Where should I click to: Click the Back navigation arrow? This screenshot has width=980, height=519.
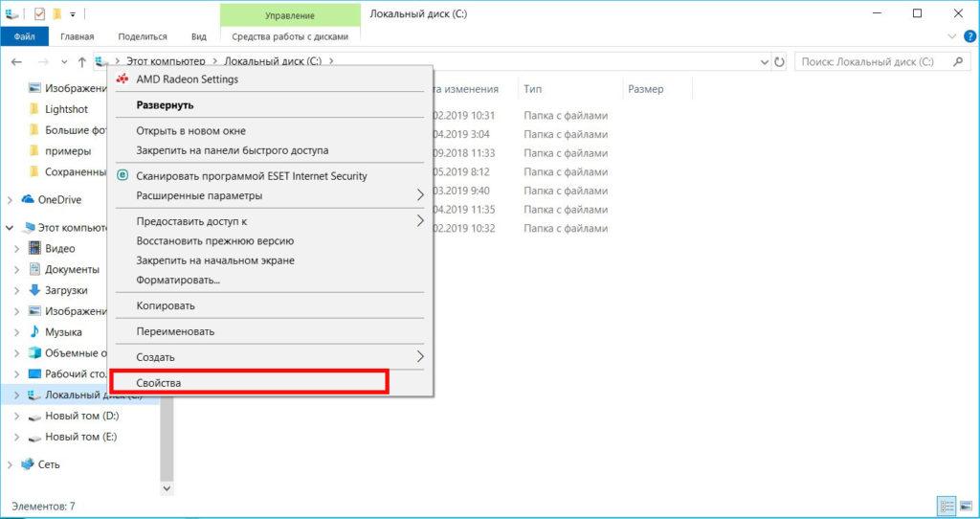coord(16,61)
